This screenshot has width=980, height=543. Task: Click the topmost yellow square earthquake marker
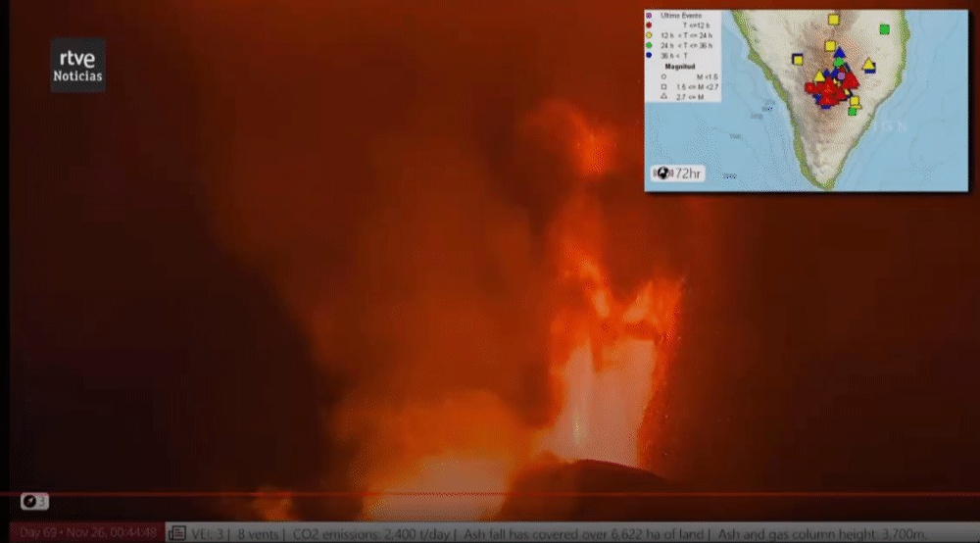tap(833, 20)
